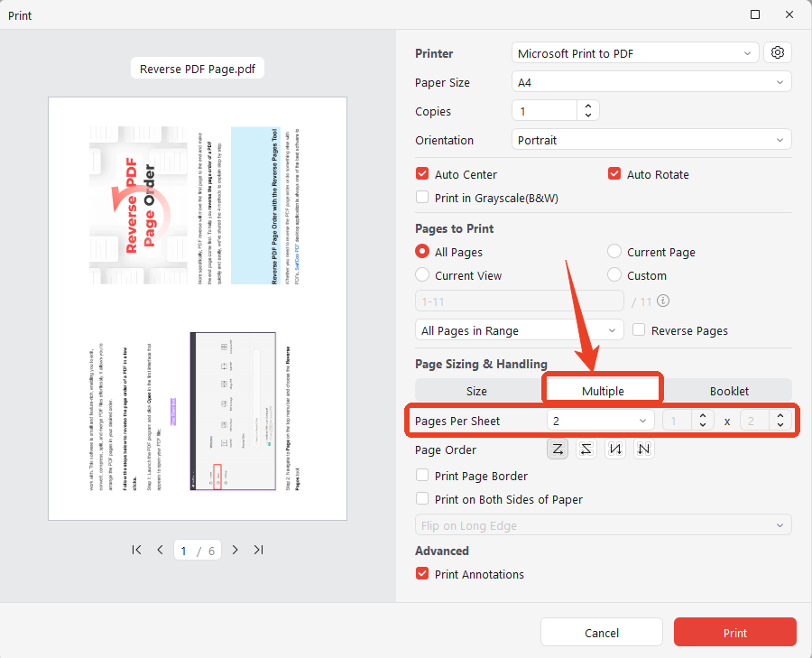Click the page range field 1-11
Image resolution: width=812 pixels, height=658 pixels.
tap(520, 301)
